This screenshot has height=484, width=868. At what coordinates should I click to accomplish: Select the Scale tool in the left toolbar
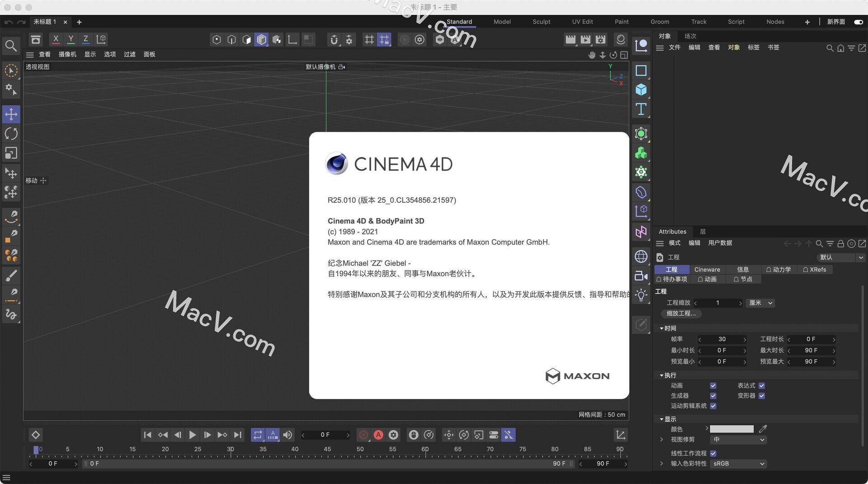[x=11, y=153]
